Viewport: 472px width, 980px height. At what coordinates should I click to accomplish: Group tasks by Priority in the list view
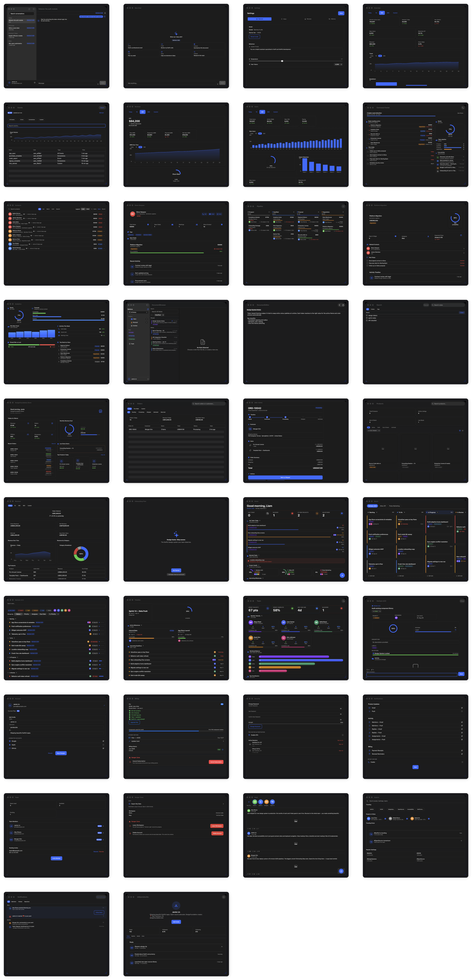coord(26,614)
